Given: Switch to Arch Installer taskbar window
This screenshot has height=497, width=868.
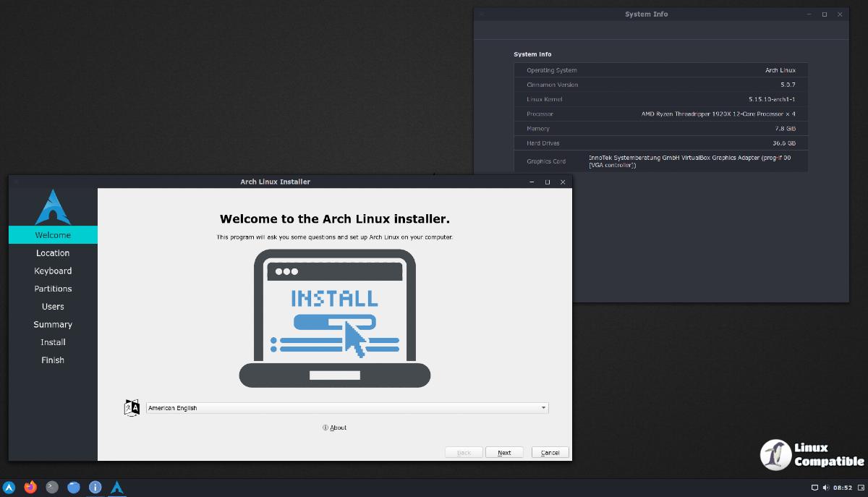Looking at the screenshot, I should [116, 488].
